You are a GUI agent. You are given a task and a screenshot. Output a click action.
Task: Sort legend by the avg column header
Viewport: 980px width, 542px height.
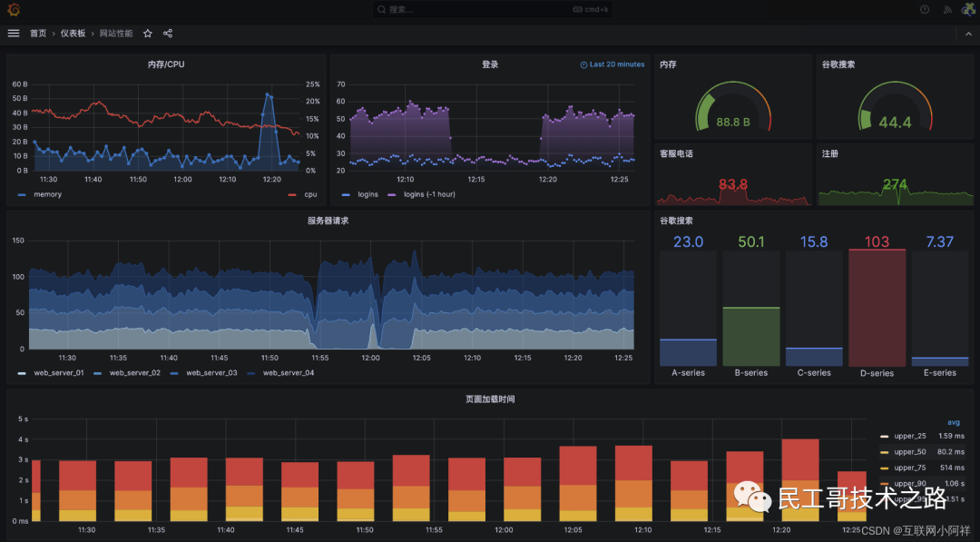(x=954, y=422)
